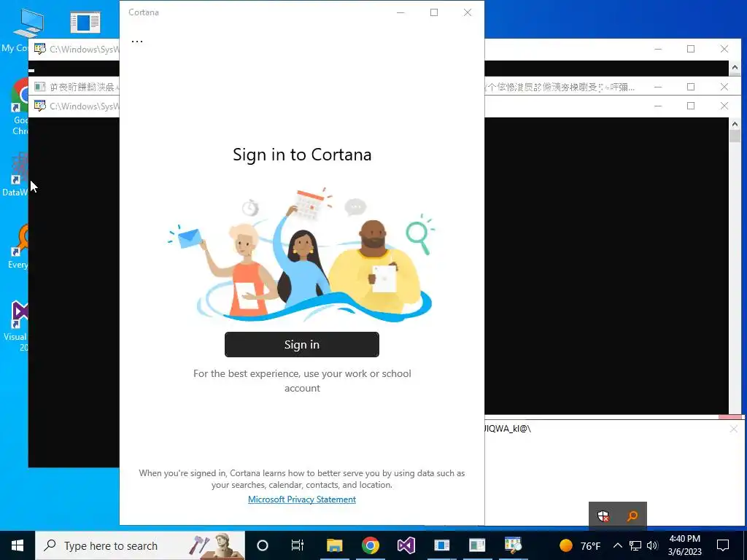Open the 76°F weather widget

(580, 545)
